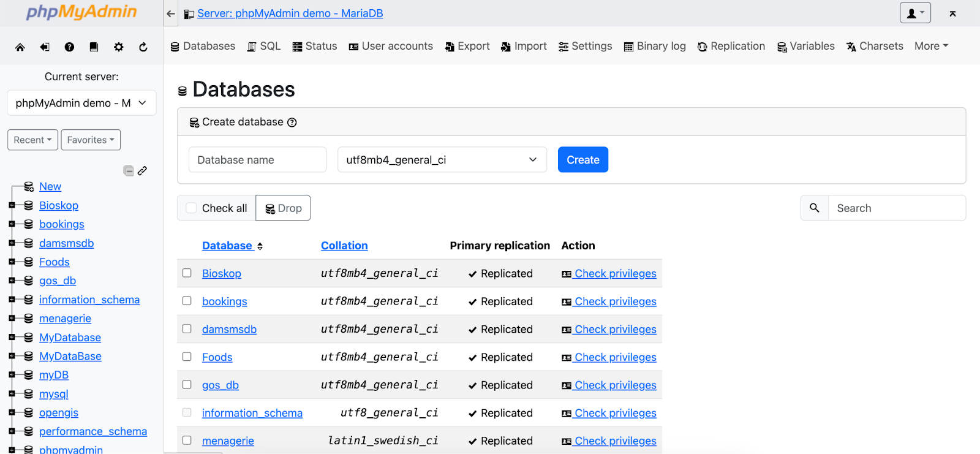Open the More menu tab
The height and width of the screenshot is (454, 980).
[x=931, y=46]
